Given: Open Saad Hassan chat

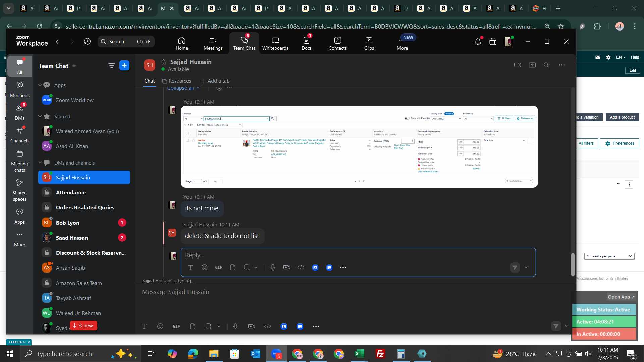Looking at the screenshot, I should 84,238.
